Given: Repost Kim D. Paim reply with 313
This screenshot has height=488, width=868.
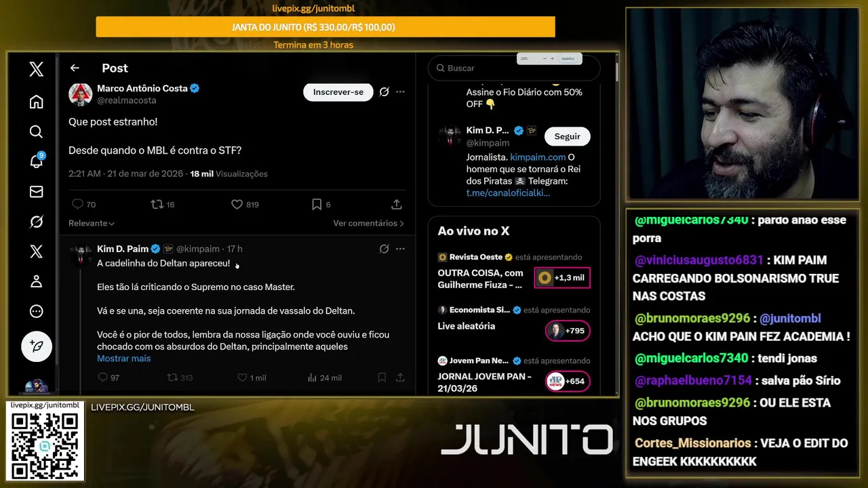Looking at the screenshot, I should (180, 378).
